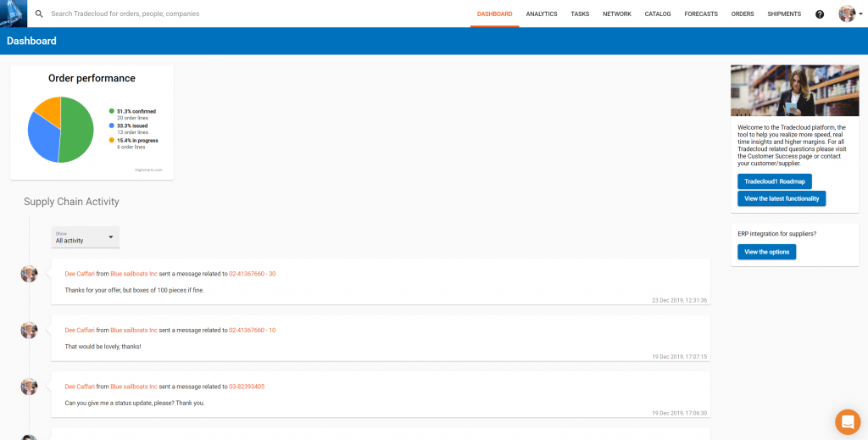
Task: Click View the latest functionality button
Action: (782, 198)
